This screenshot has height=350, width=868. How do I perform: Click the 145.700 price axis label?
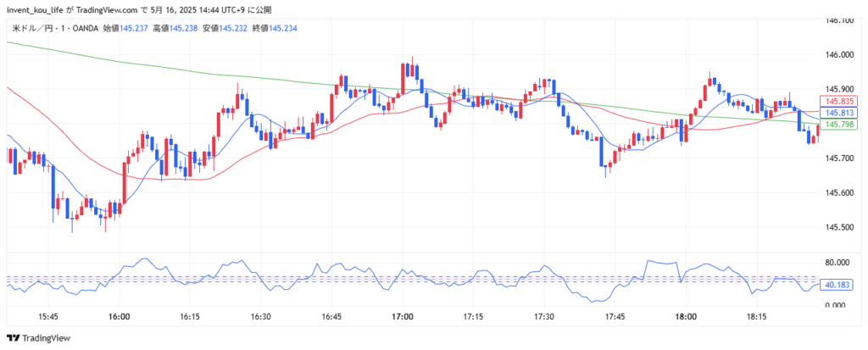coord(839,158)
